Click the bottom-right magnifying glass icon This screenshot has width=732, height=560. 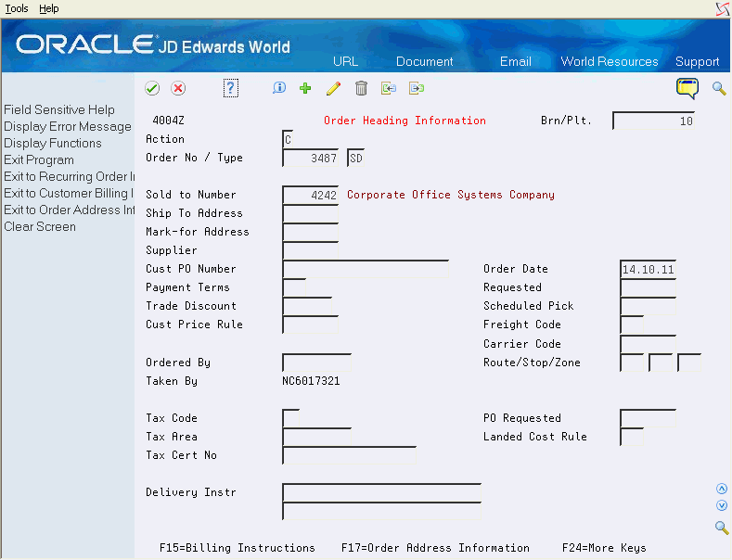(722, 528)
